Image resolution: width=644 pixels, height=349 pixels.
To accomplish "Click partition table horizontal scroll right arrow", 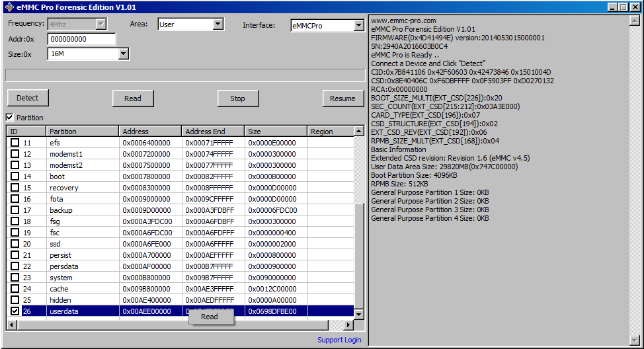I will (x=348, y=325).
